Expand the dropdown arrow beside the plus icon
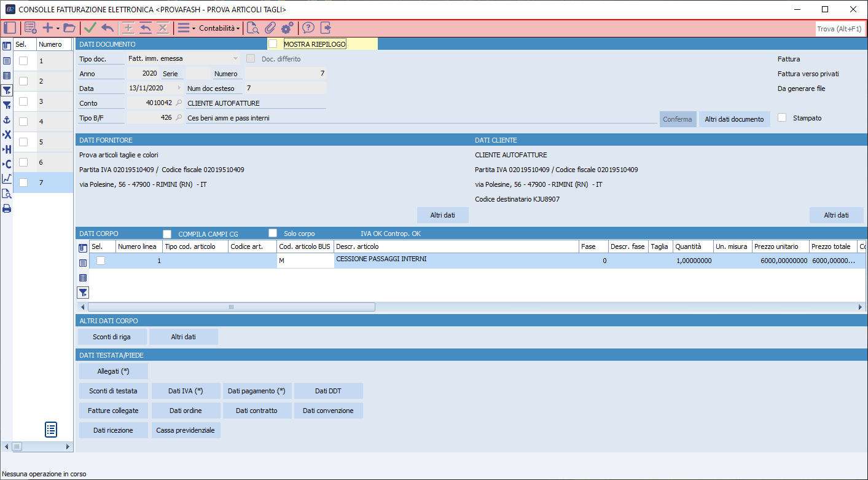 coord(58,28)
